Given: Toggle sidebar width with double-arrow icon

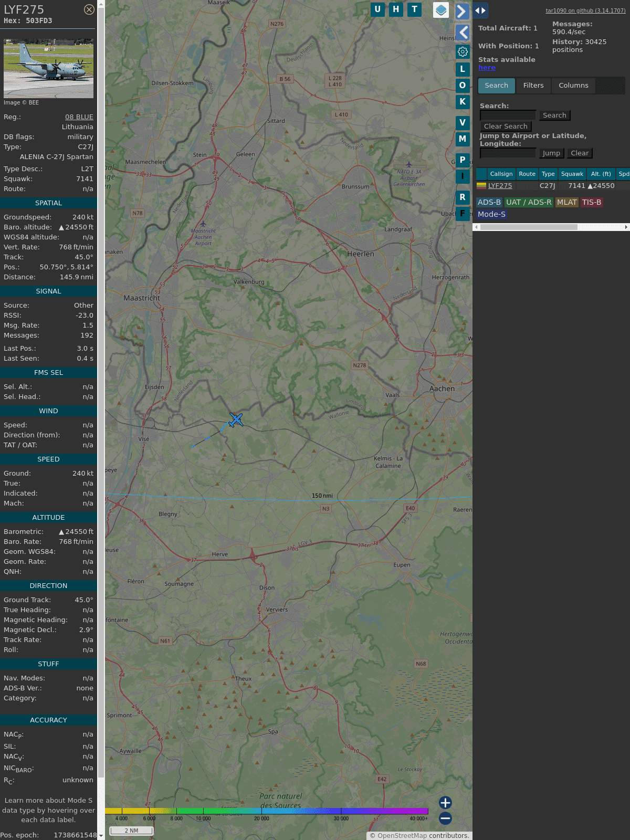Looking at the screenshot, I should click(x=480, y=10).
